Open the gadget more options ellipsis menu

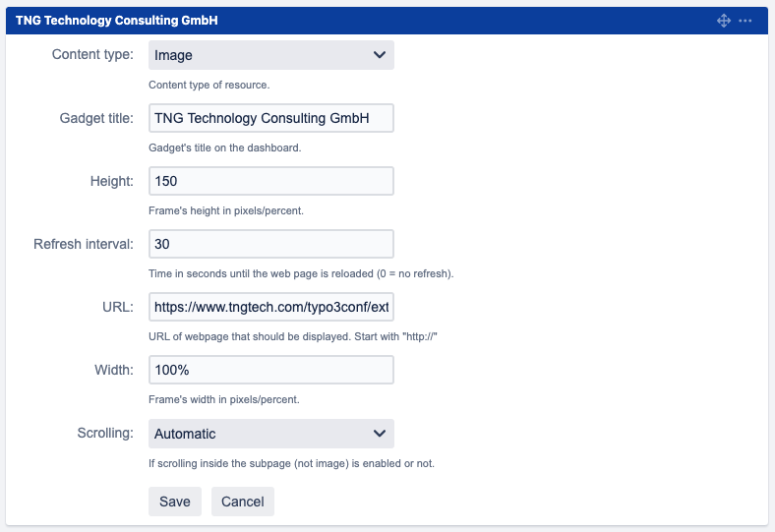745,21
